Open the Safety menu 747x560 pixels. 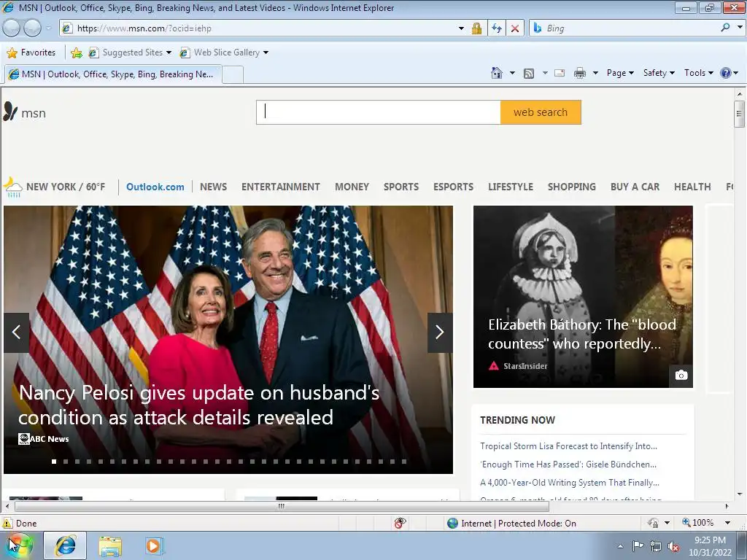click(659, 73)
